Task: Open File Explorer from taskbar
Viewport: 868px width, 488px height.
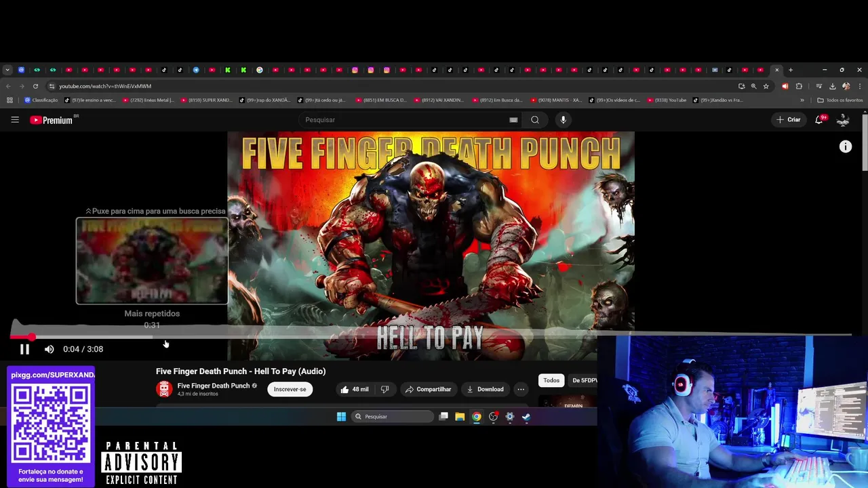Action: pos(460,417)
